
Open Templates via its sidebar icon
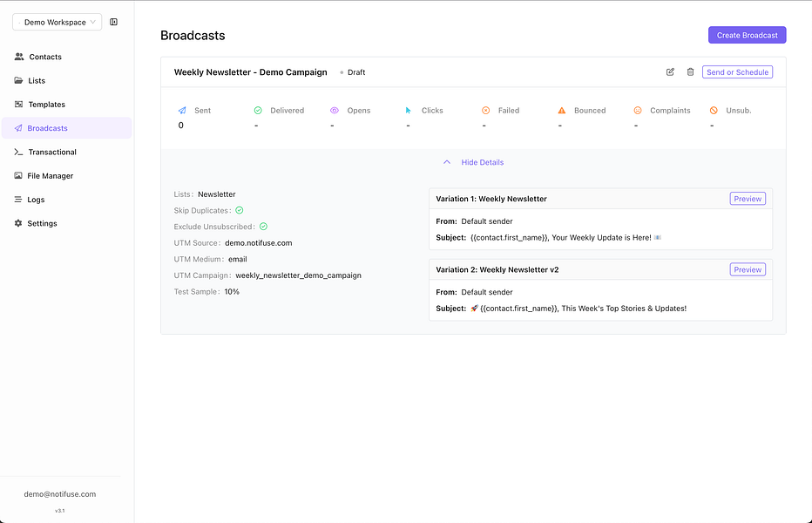[19, 104]
